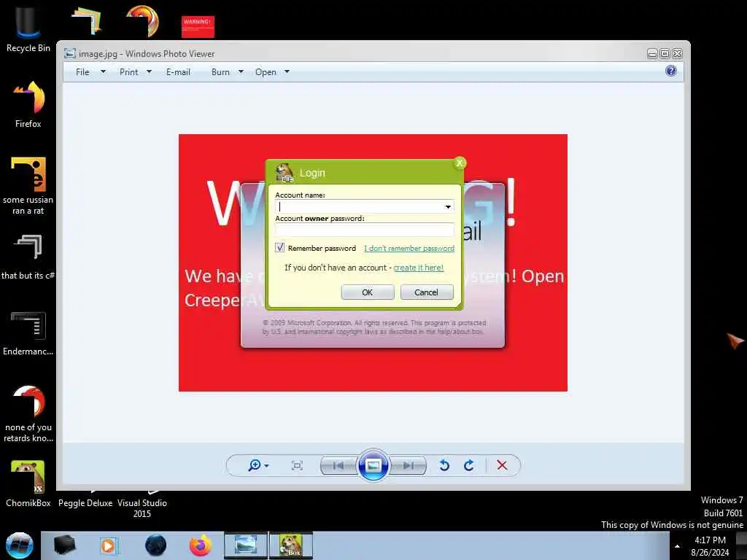
Task: Click 'I don't remember password' link
Action: click(409, 248)
